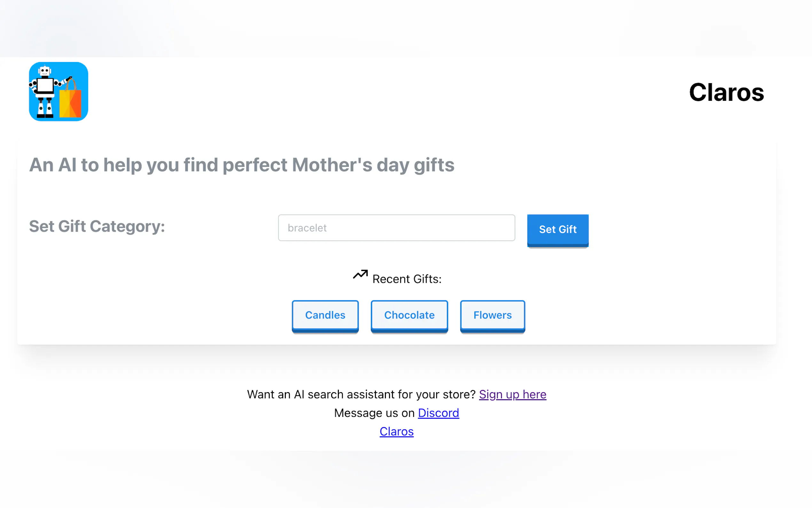Focus the gift category text field

point(396,228)
